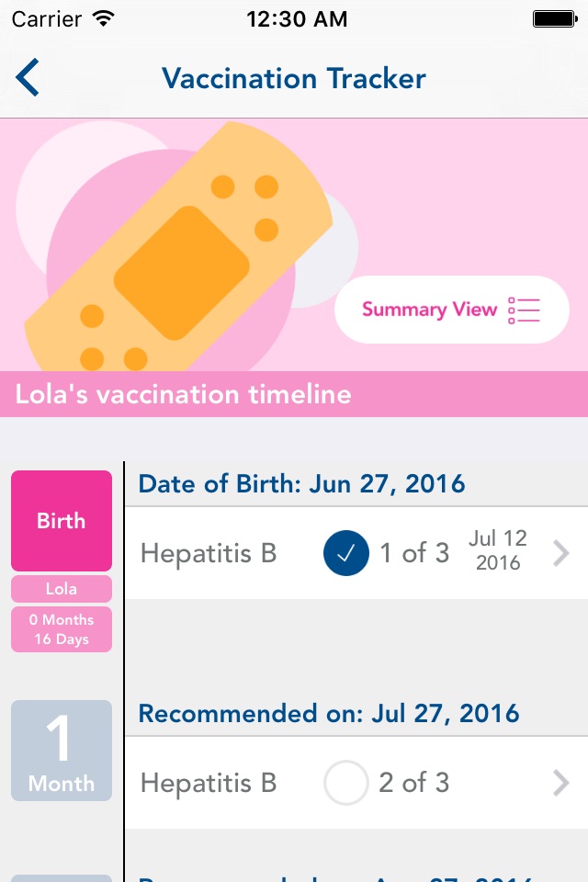Select the 1 Month milestone tile
This screenshot has height=882, width=588.
62,751
